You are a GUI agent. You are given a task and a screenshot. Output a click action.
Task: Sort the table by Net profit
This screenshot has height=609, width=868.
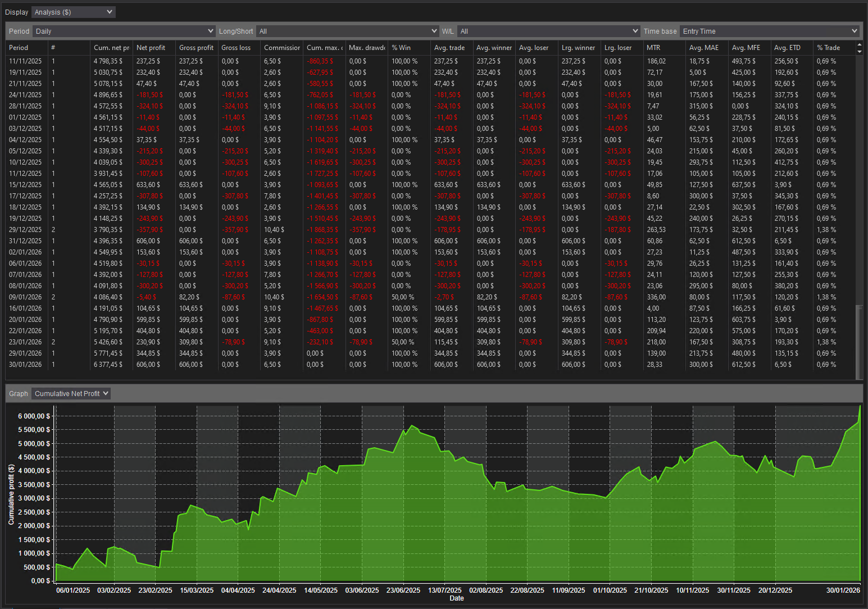tap(151, 48)
